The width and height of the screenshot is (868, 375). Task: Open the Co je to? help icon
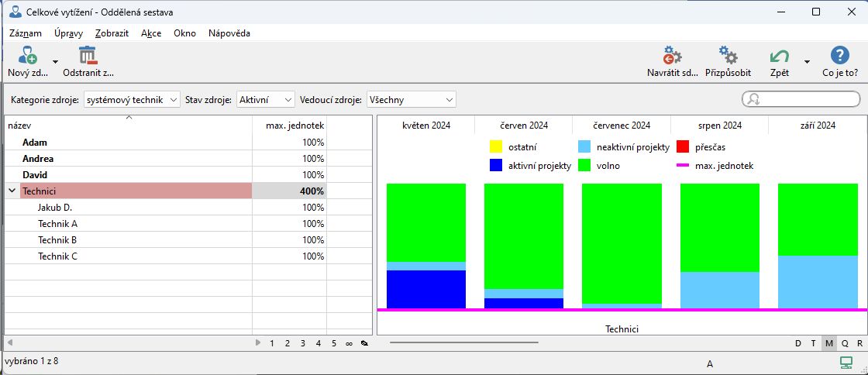click(839, 57)
